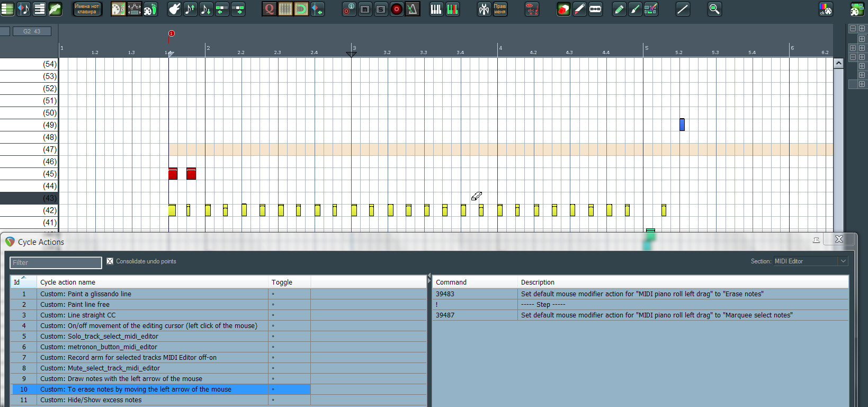868x407 pixels.
Task: Select 'Custom: Solo_track_select_midi_editor' row
Action: tap(219, 337)
